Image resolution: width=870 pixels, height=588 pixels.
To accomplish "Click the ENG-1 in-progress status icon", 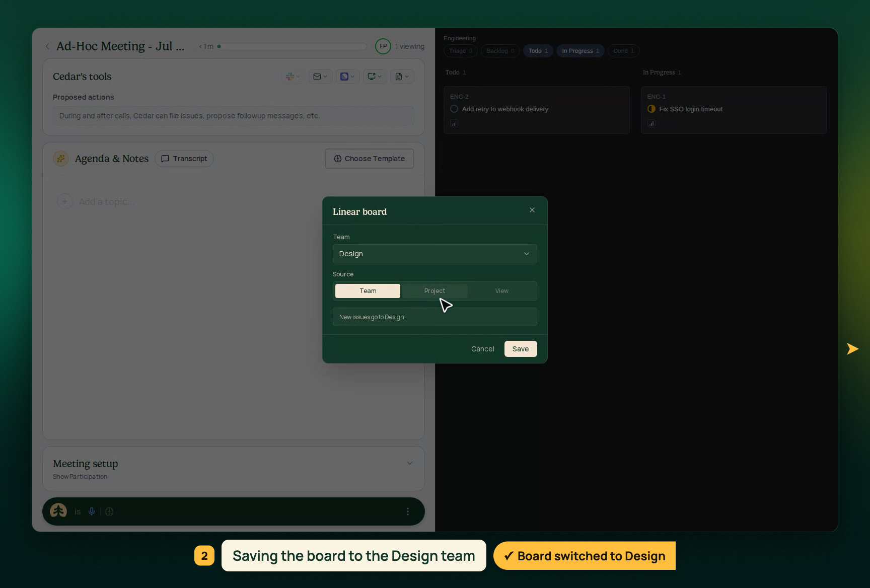I will tap(651, 109).
